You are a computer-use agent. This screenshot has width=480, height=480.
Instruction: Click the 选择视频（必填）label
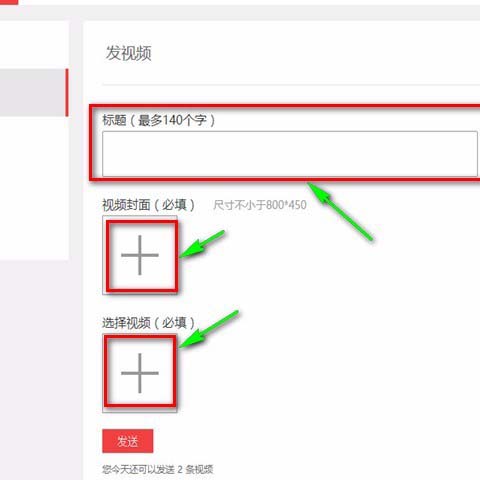tap(148, 323)
